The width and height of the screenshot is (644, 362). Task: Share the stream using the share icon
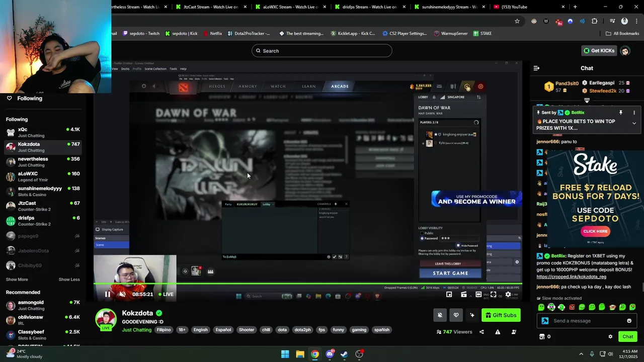tap(481, 332)
